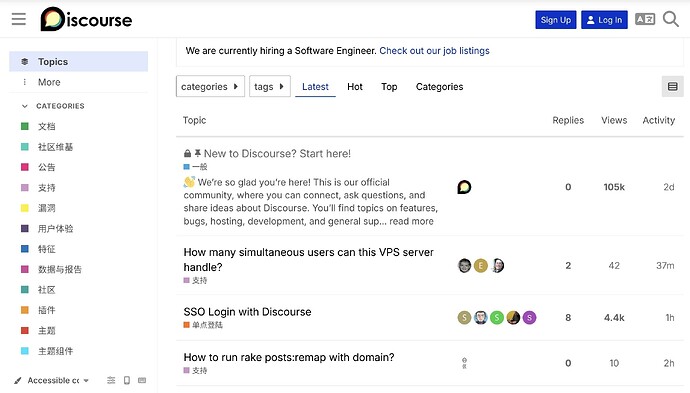This screenshot has height=393, width=690.
Task: Open the 漏洞 category
Action: point(46,208)
